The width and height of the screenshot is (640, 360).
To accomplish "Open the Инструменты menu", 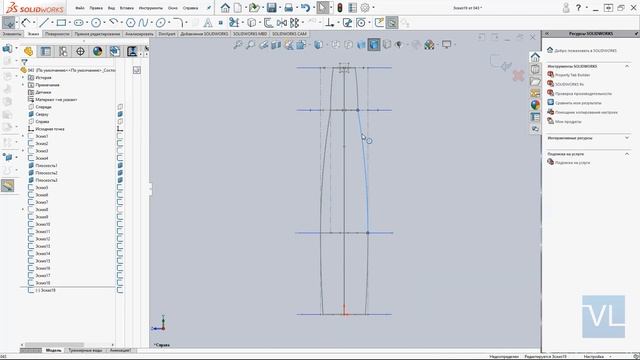I will [x=151, y=8].
